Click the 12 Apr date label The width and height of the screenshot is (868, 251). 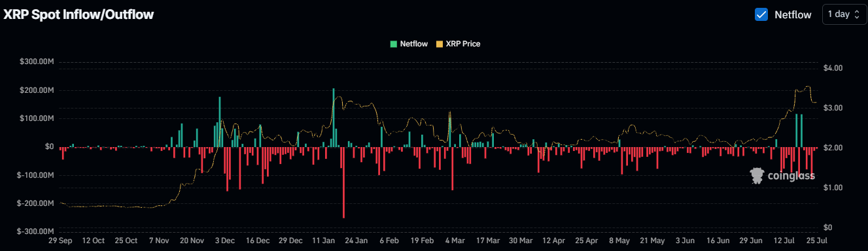[x=554, y=241]
